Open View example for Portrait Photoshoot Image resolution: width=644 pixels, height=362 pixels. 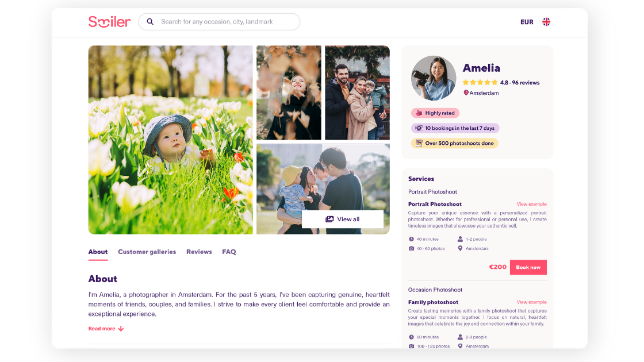(531, 204)
